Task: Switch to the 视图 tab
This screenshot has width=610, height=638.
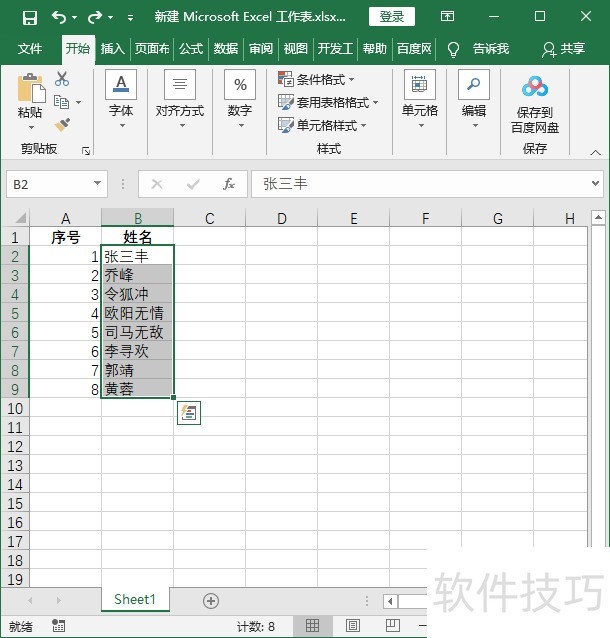Action: pos(296,49)
